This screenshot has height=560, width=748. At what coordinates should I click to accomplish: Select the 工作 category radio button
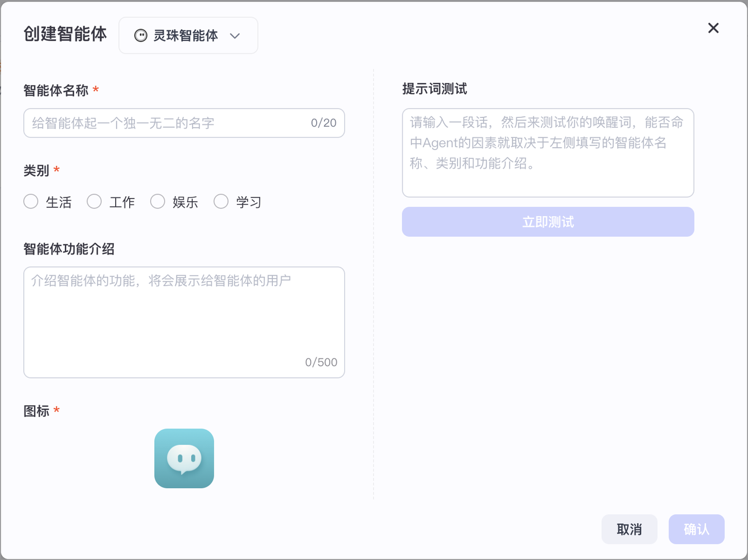94,202
